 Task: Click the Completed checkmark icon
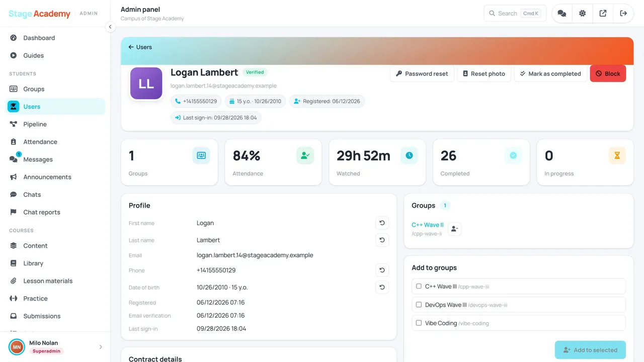click(x=513, y=155)
